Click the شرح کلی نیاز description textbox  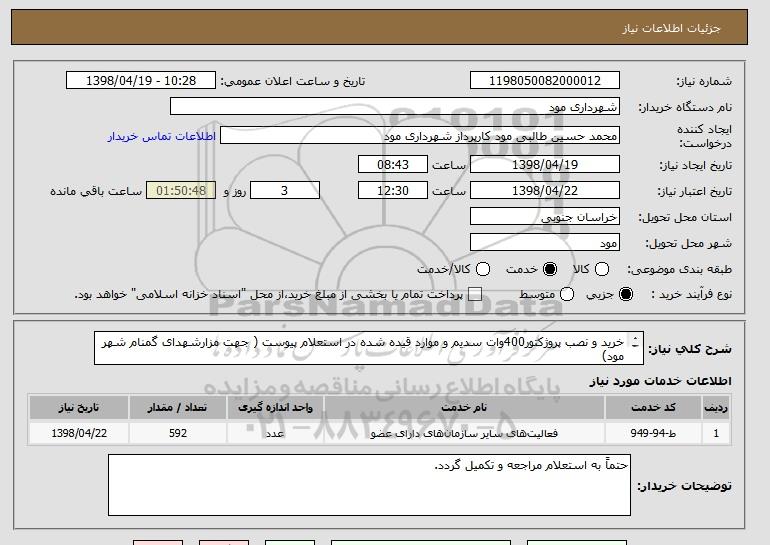click(369, 348)
